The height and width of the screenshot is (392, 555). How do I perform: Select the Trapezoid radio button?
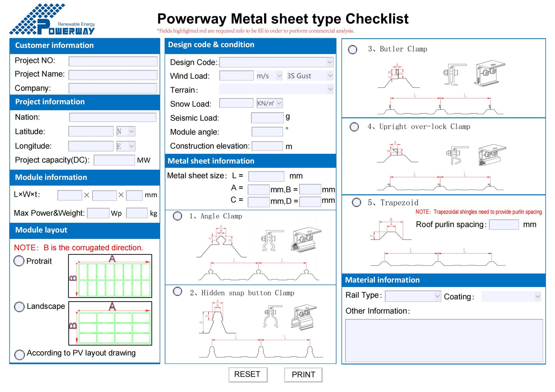click(x=356, y=202)
